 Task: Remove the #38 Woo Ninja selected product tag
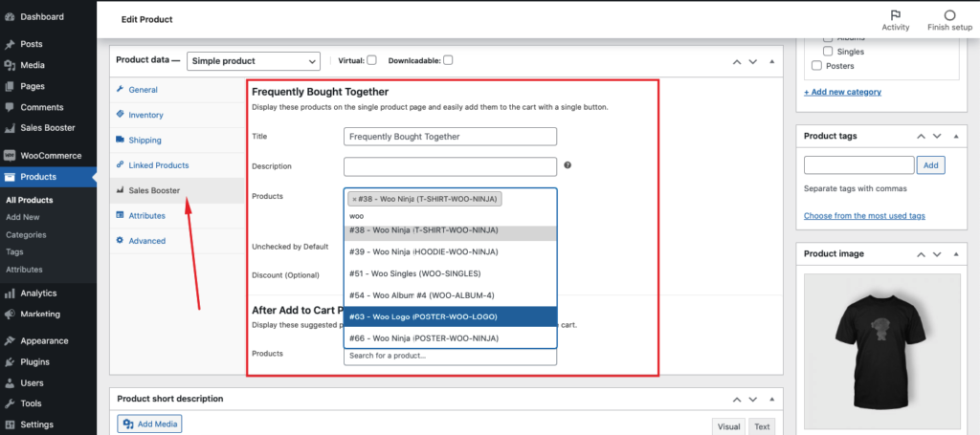click(x=354, y=199)
